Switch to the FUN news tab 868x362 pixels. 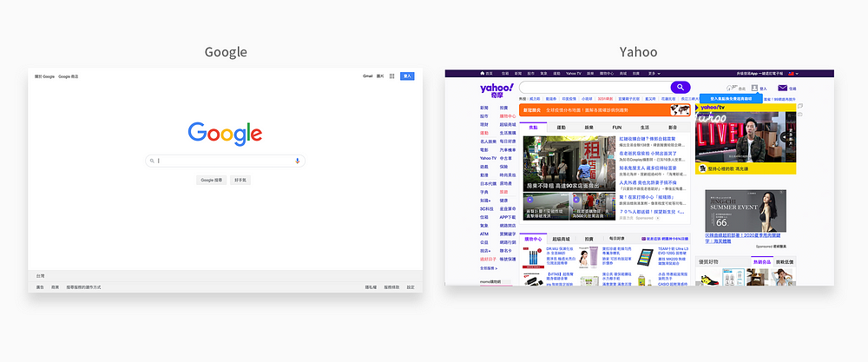[x=616, y=128]
